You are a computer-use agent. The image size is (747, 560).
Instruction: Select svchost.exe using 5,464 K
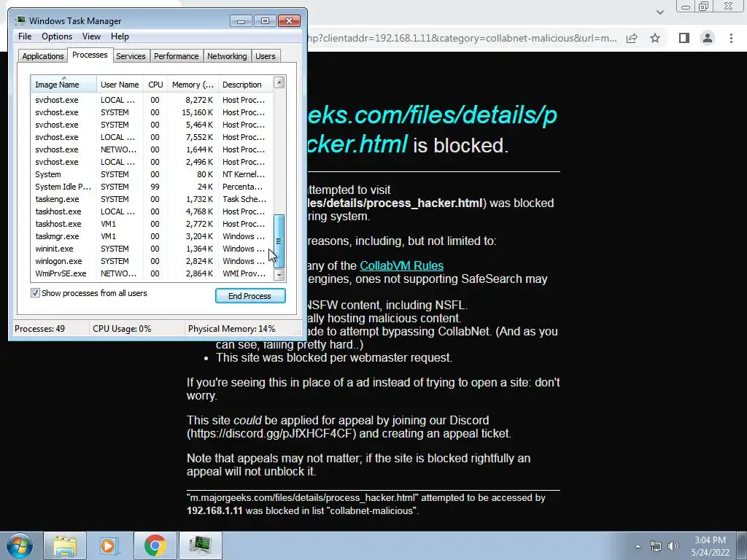pyautogui.click(x=152, y=125)
